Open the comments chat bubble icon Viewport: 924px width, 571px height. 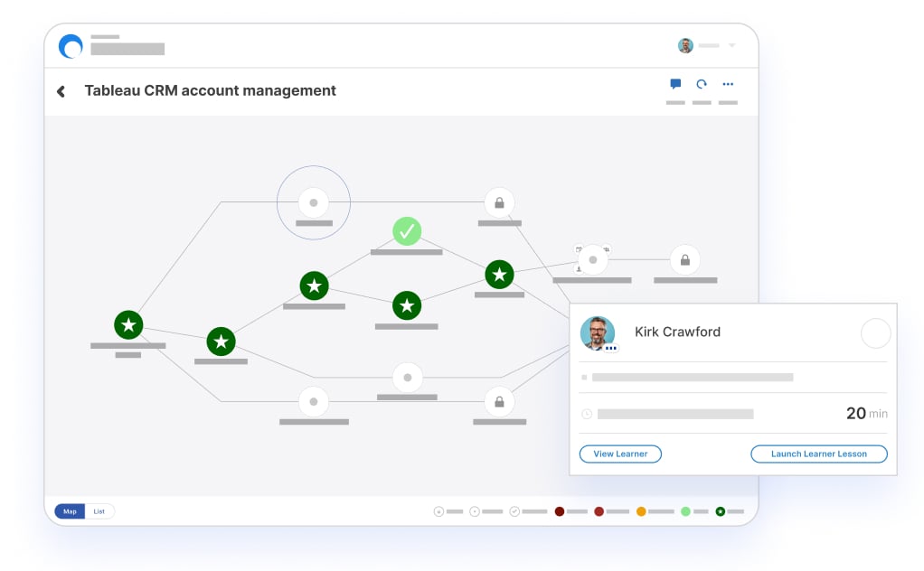point(675,84)
